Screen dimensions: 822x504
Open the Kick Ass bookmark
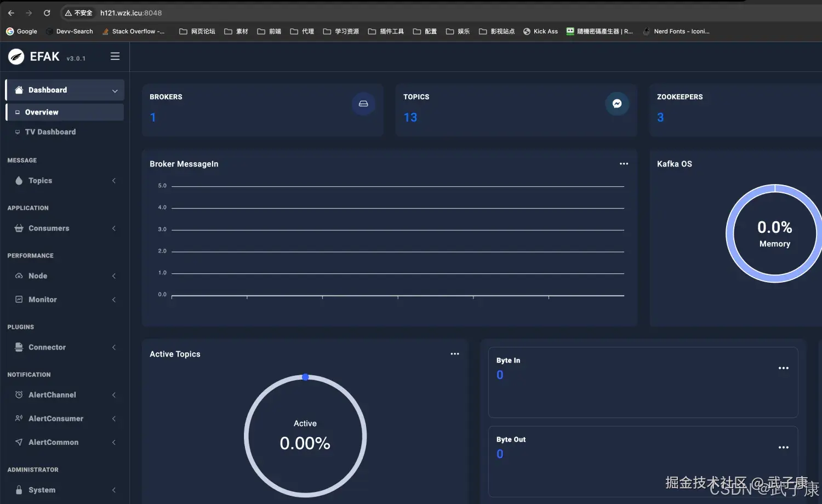pos(540,31)
